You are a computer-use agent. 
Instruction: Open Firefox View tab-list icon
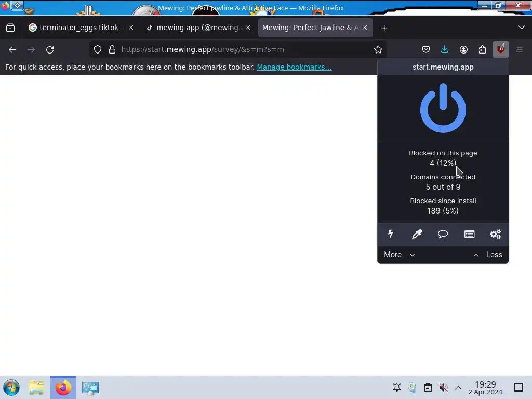(10, 28)
